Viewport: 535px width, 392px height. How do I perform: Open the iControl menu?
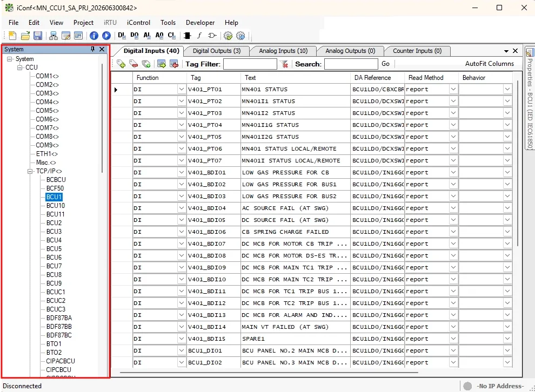[x=138, y=23]
